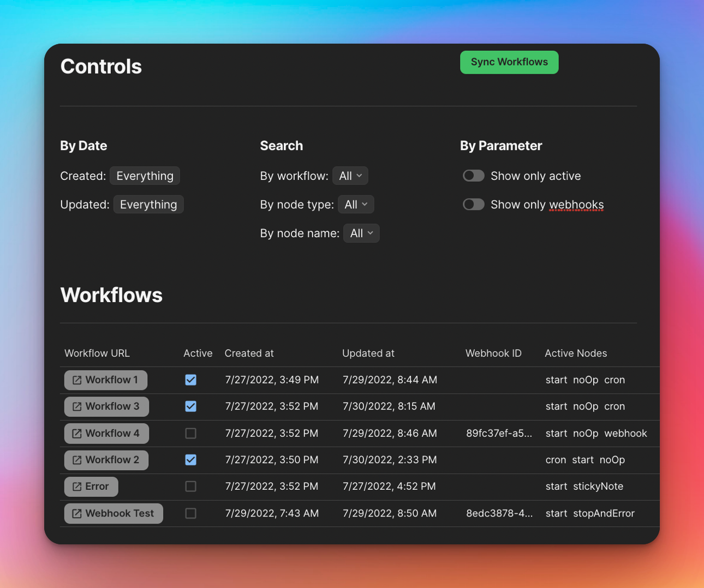Check Active checkbox for Webhook Test
The image size is (704, 588).
click(x=190, y=513)
